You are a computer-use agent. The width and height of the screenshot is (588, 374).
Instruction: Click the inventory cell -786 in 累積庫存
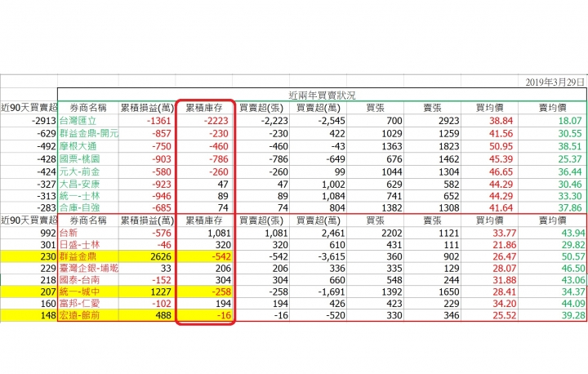pyautogui.click(x=218, y=159)
